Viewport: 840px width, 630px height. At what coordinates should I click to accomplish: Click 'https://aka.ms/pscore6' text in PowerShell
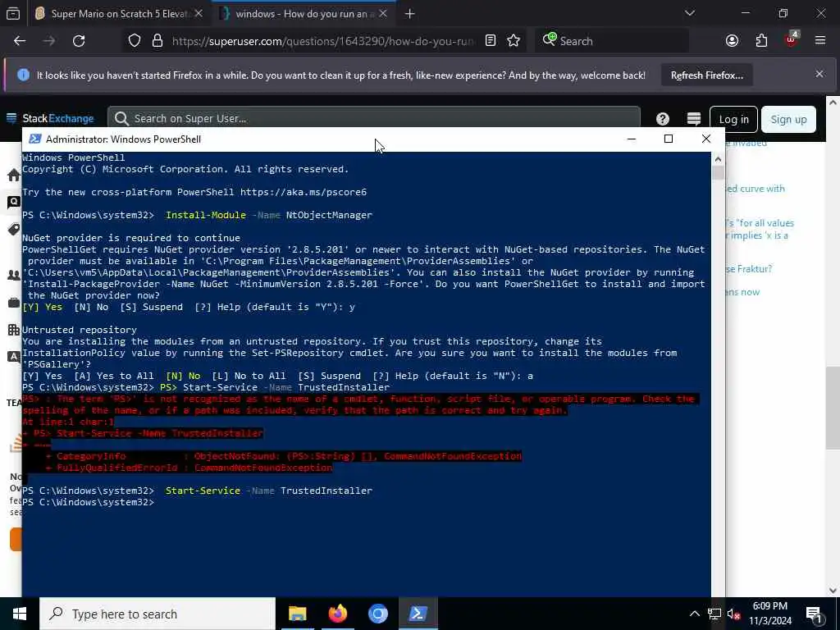[x=304, y=192]
